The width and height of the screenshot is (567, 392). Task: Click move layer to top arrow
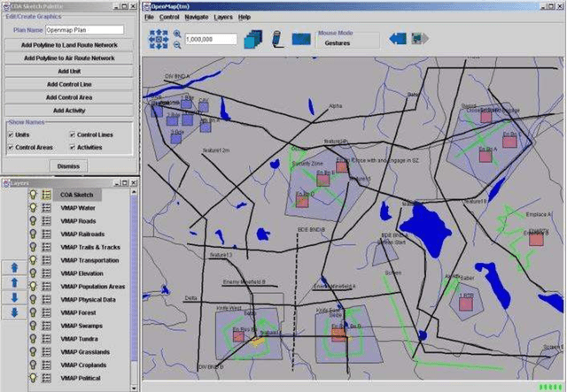[13, 266]
